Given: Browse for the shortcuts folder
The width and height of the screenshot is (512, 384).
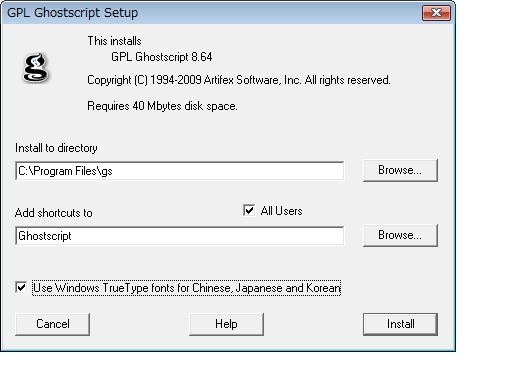Looking at the screenshot, I should coord(400,235).
